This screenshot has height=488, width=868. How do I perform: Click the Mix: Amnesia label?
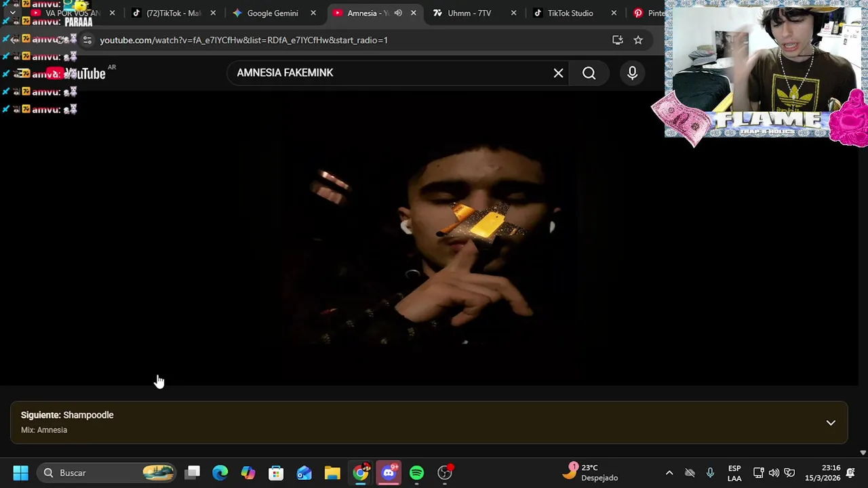44,430
